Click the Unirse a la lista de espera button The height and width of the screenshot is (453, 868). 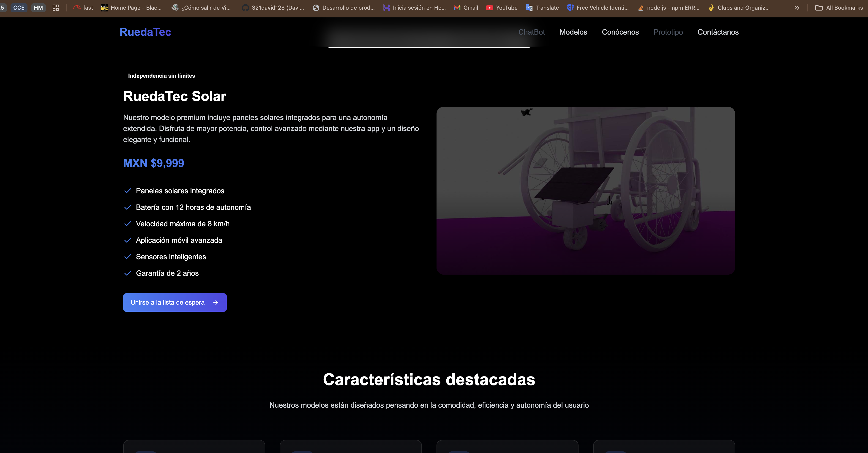(175, 302)
